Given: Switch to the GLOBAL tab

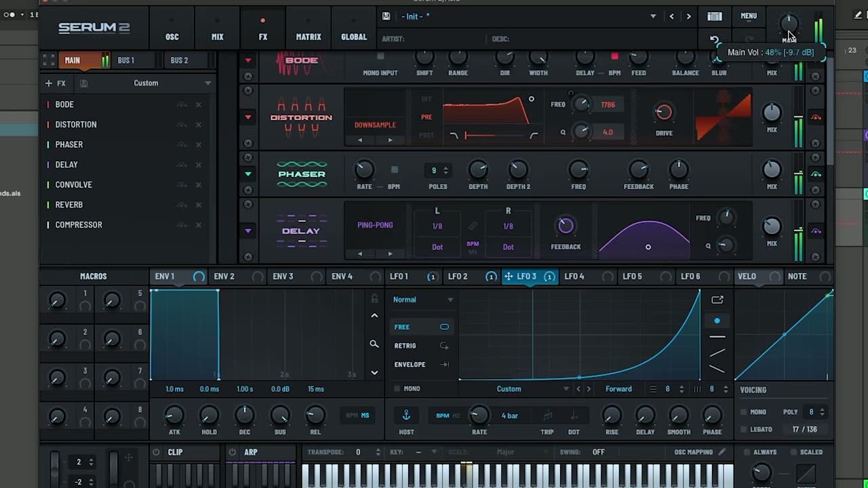Looking at the screenshot, I should 354,30.
